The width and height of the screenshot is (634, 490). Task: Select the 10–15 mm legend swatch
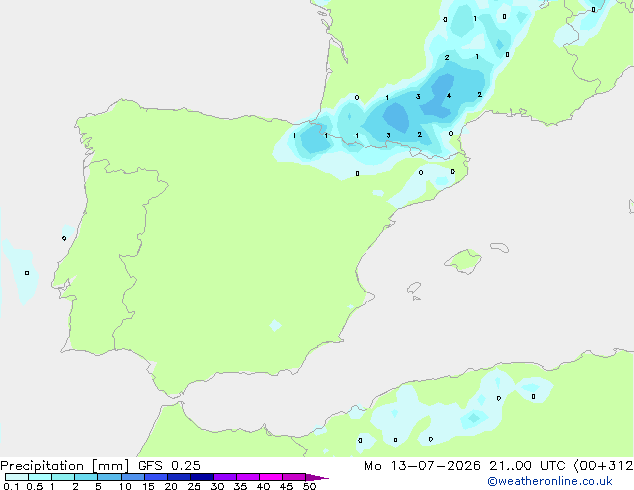[133, 477]
